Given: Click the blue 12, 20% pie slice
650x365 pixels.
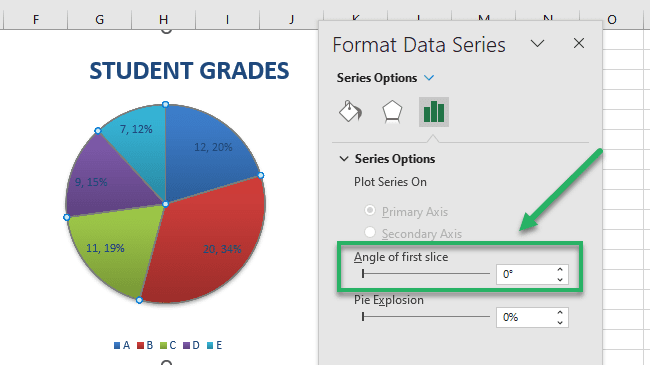Looking at the screenshot, I should [x=207, y=151].
